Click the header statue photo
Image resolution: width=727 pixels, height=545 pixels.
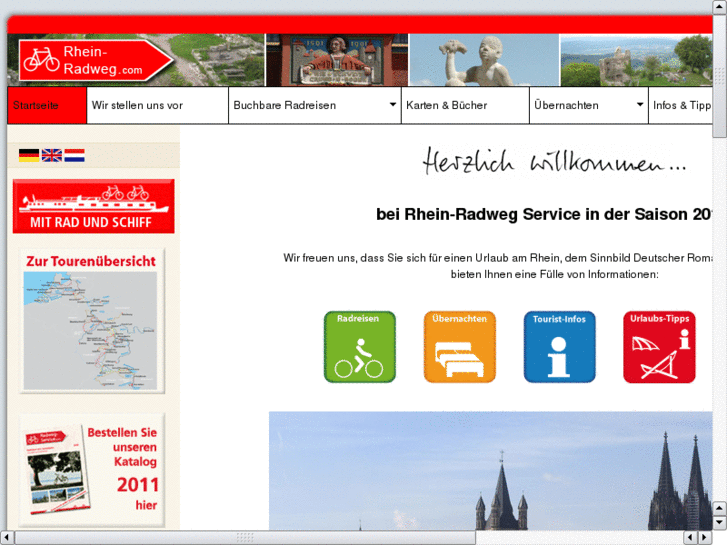(484, 60)
